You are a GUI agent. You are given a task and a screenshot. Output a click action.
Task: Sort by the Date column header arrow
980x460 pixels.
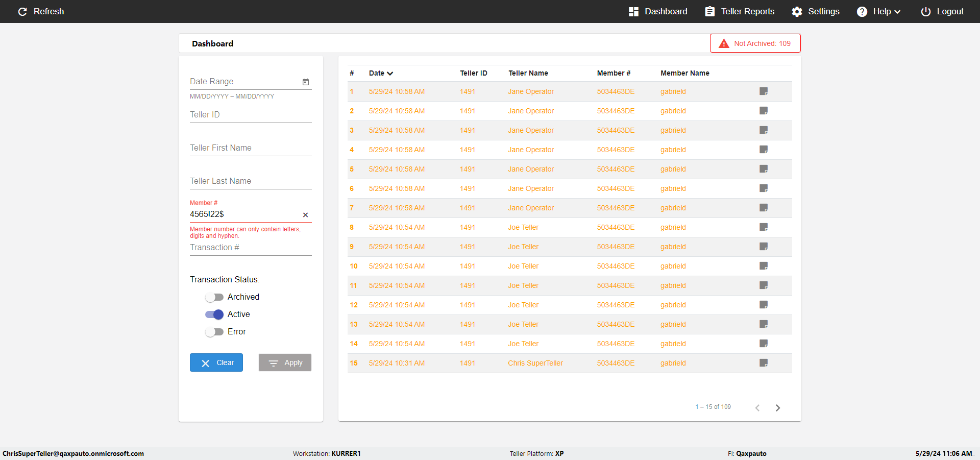pyautogui.click(x=390, y=74)
